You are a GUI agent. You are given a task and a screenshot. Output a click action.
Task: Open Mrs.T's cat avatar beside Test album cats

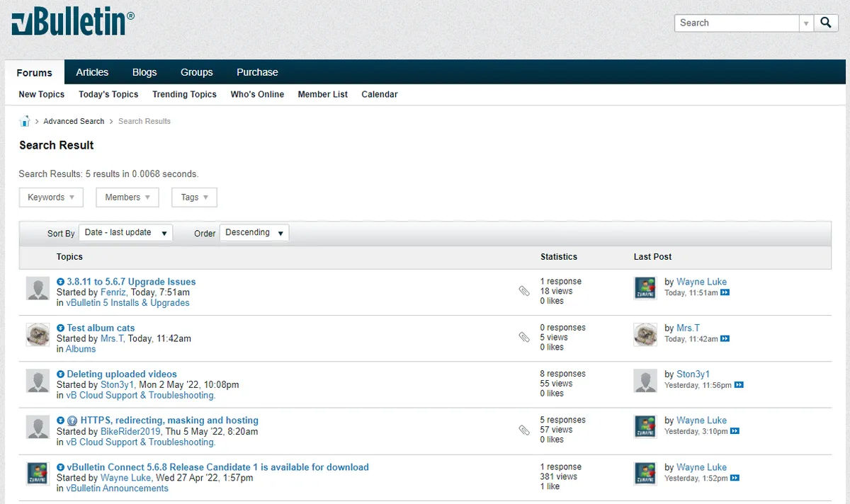[38, 335]
